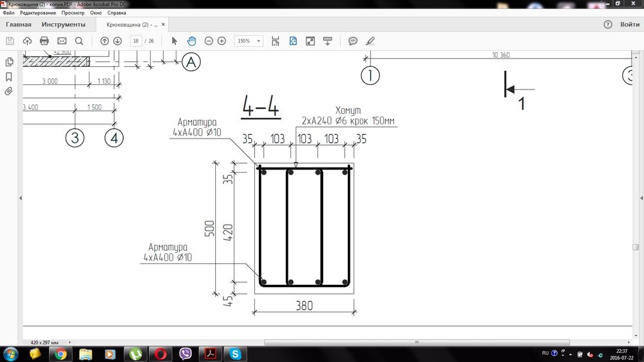Fit one full page icon
Screen dimensions: 644x362
[293, 41]
